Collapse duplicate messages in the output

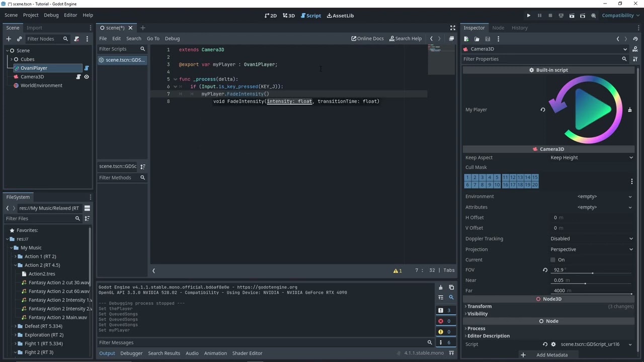click(x=441, y=298)
